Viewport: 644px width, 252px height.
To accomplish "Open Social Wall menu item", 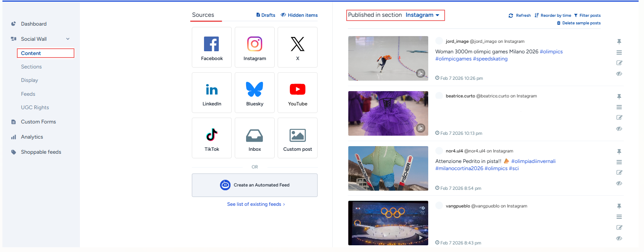I will tap(34, 39).
